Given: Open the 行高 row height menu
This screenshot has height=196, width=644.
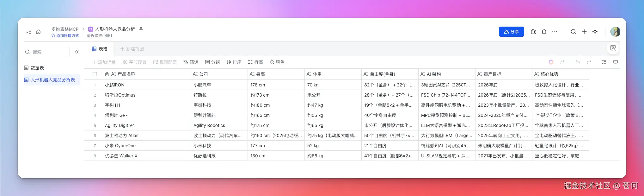Looking at the screenshot, I should coord(255,62).
